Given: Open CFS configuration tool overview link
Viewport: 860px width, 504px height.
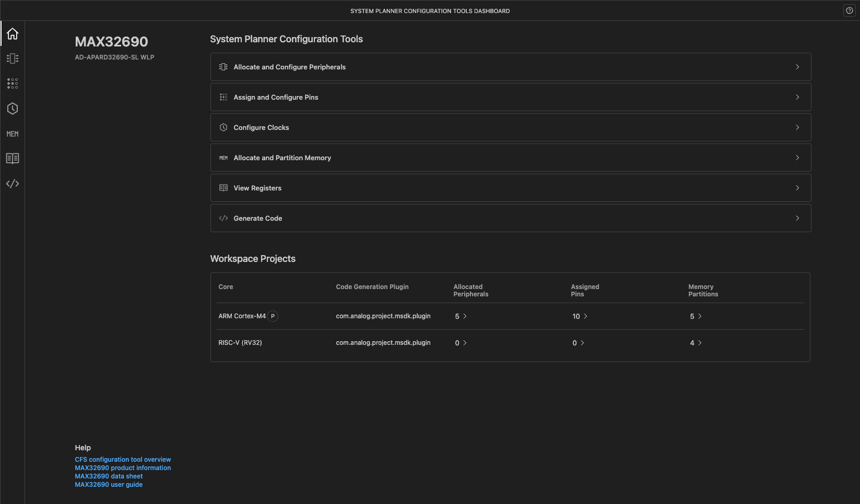Looking at the screenshot, I should click(123, 460).
